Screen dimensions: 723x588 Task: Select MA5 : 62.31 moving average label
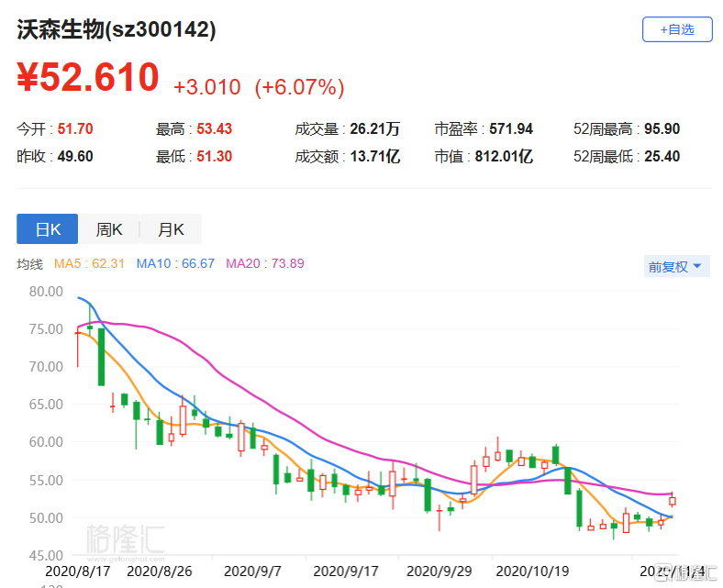(x=89, y=263)
